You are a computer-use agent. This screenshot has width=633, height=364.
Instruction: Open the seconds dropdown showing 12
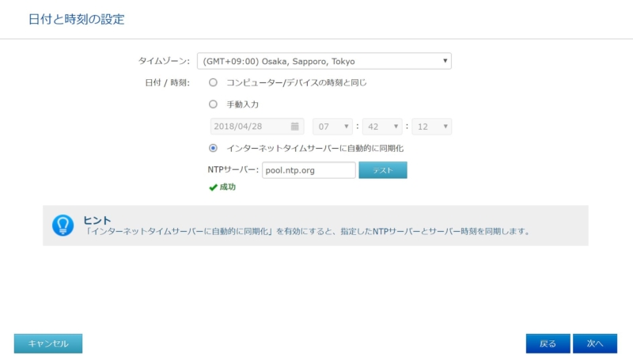[432, 127]
